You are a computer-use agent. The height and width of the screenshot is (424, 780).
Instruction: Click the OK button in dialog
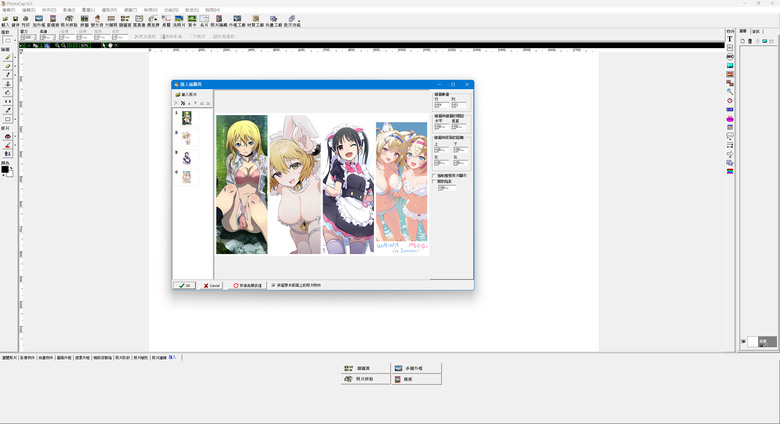pyautogui.click(x=184, y=286)
